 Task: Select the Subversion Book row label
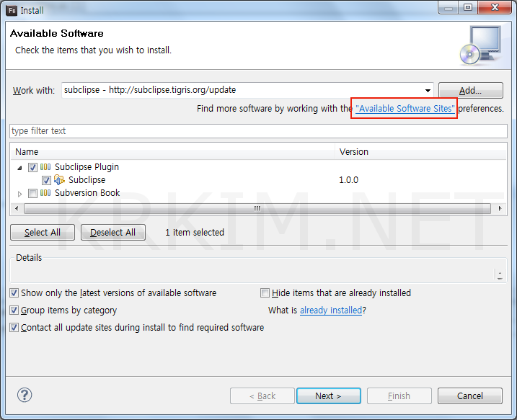[x=87, y=192]
